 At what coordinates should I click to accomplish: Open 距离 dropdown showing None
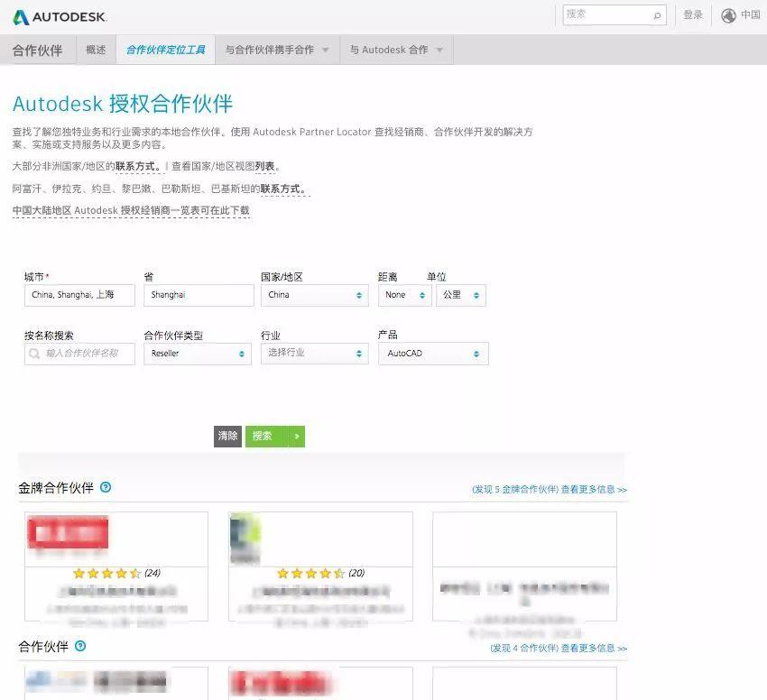click(x=404, y=296)
